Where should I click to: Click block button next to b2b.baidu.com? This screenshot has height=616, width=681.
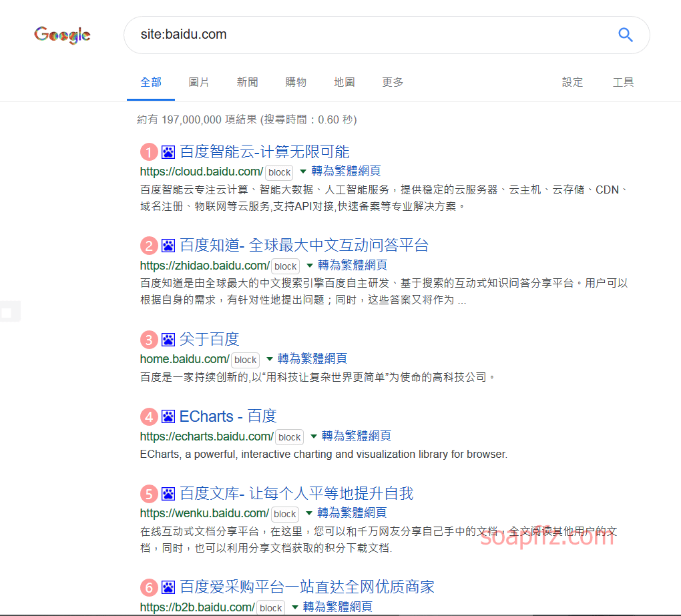click(x=270, y=608)
